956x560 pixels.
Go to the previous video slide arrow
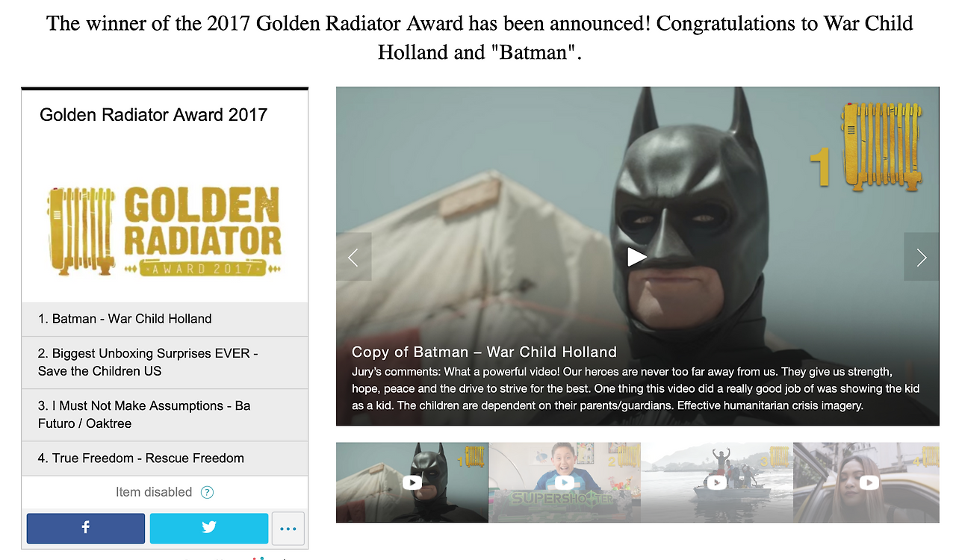(x=353, y=257)
